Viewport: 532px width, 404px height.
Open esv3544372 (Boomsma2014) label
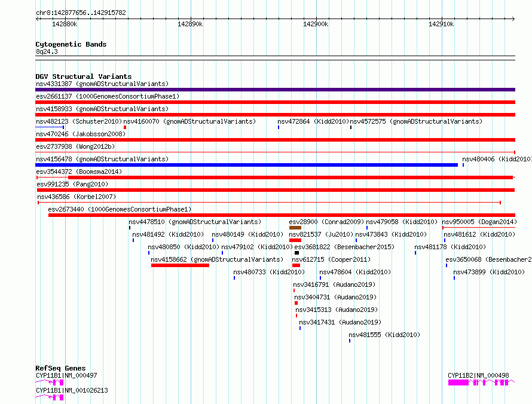click(79, 172)
